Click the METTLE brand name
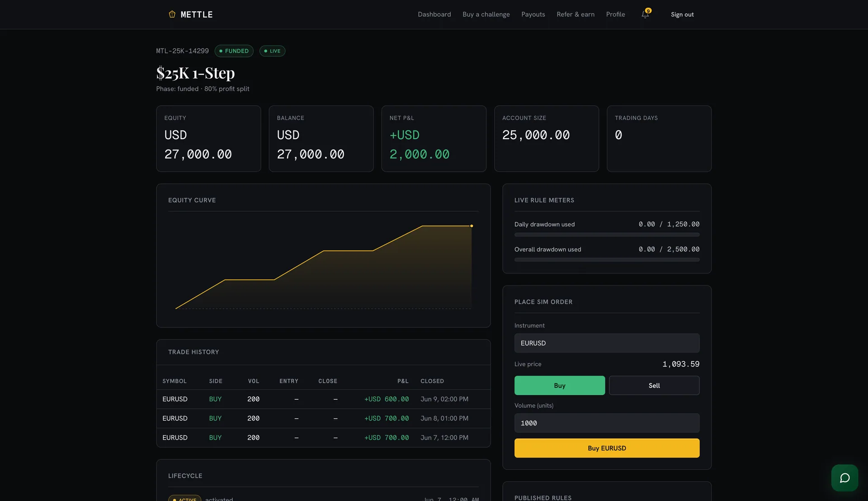This screenshot has height=501, width=868. pos(197,14)
